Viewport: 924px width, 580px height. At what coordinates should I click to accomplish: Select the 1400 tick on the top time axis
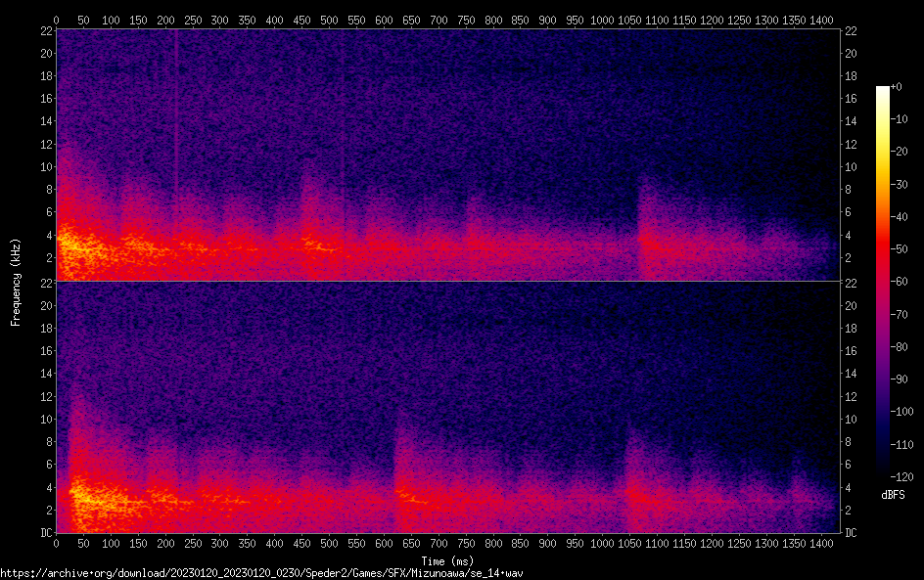[x=821, y=19]
